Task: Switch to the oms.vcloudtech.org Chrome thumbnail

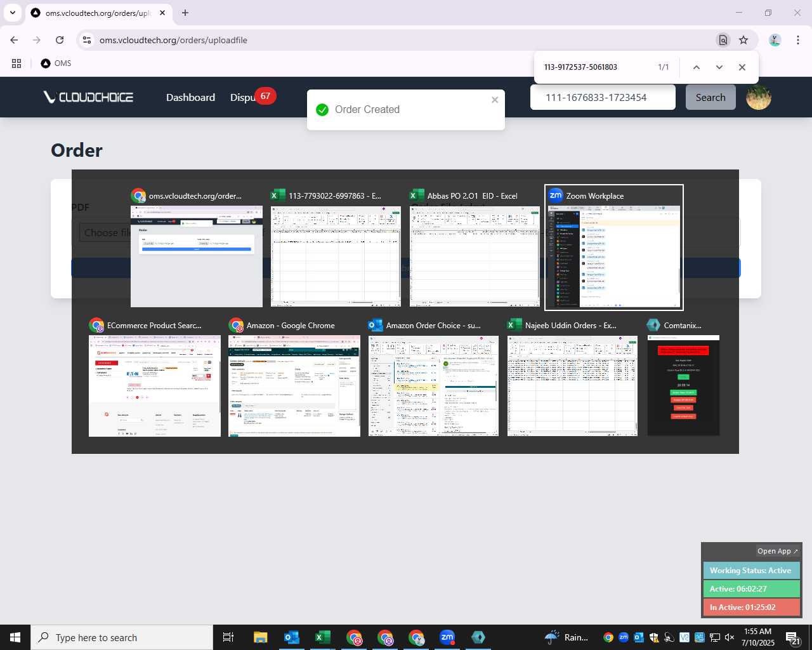Action: 197,248
